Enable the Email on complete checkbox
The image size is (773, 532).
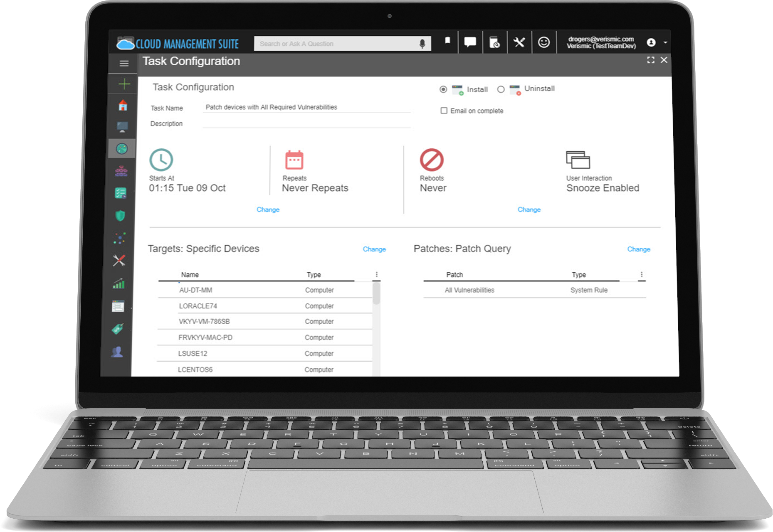pyautogui.click(x=444, y=111)
